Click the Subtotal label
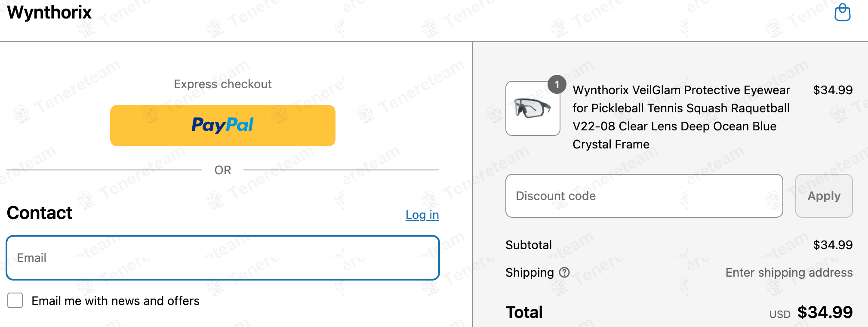 [529, 245]
